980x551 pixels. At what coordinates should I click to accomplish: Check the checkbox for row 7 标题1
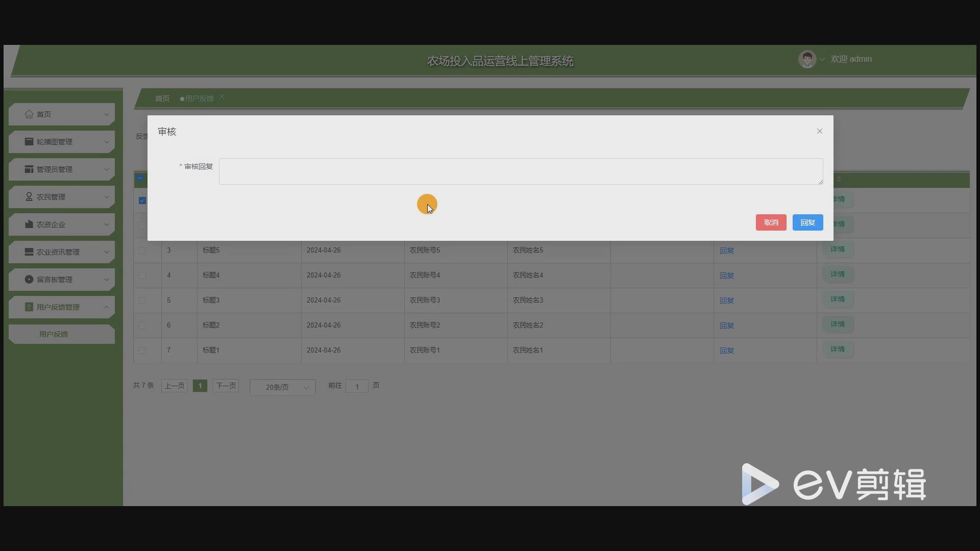click(x=142, y=350)
